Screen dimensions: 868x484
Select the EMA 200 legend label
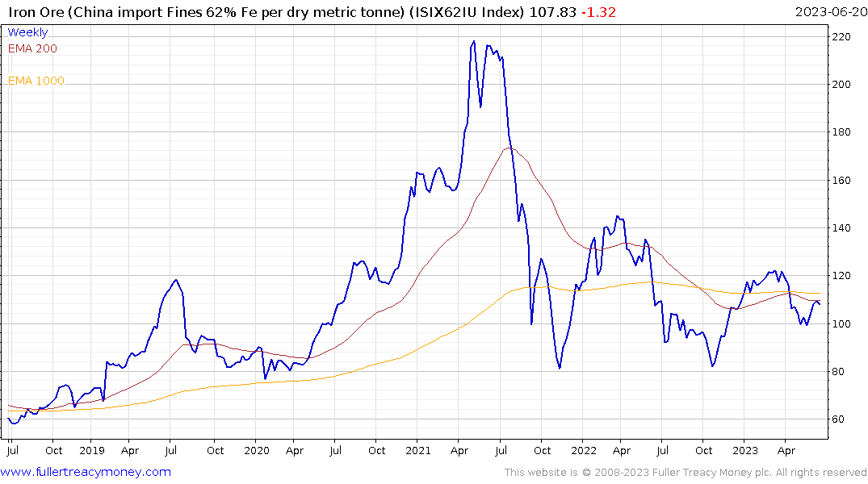click(x=32, y=48)
